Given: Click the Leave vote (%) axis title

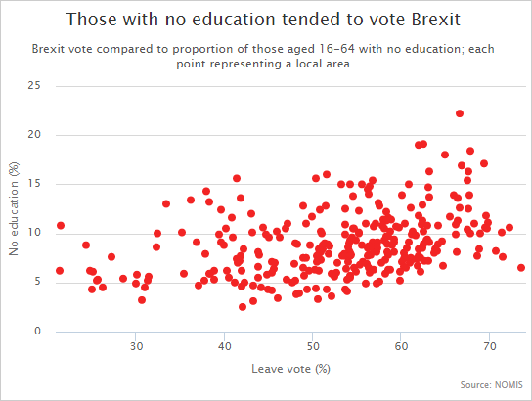Looking at the screenshot, I should pyautogui.click(x=290, y=369).
